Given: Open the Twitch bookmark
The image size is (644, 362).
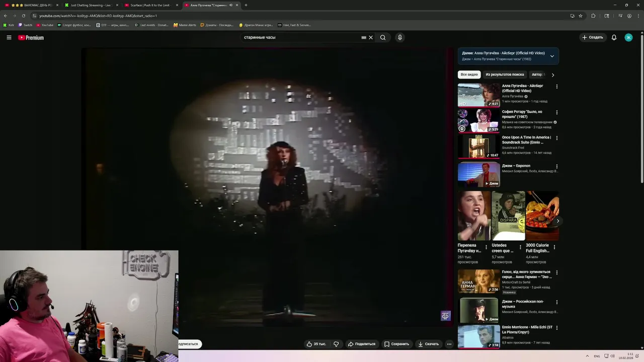Looking at the screenshot, I should (x=26, y=25).
